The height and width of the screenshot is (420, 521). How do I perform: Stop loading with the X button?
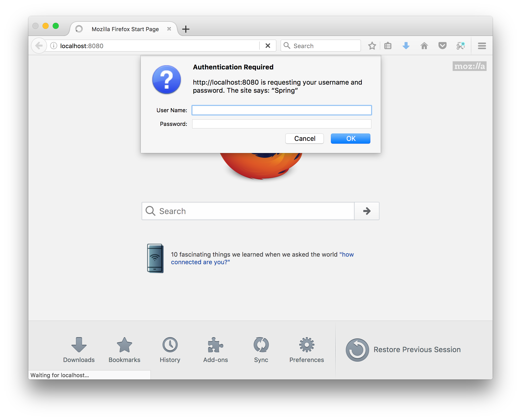point(268,46)
